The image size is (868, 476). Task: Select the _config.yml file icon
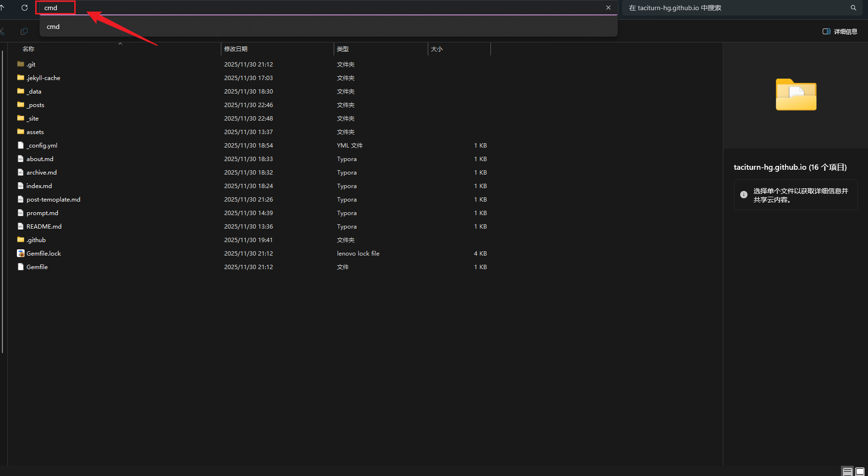[x=21, y=145]
